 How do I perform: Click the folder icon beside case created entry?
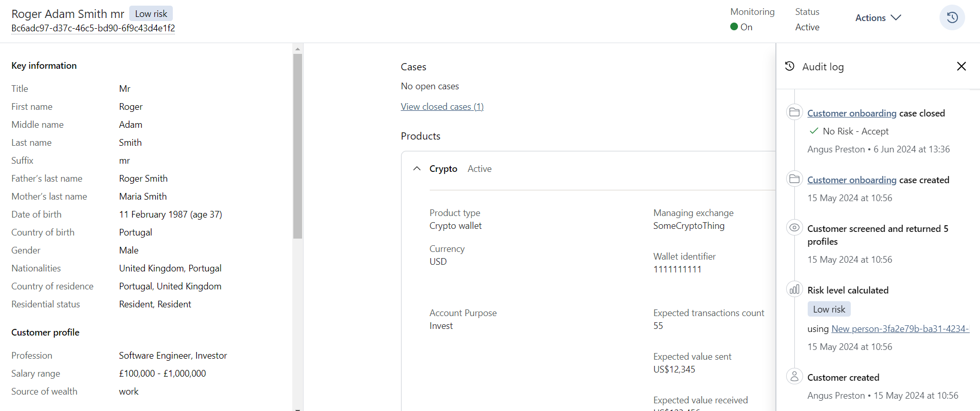tap(794, 179)
